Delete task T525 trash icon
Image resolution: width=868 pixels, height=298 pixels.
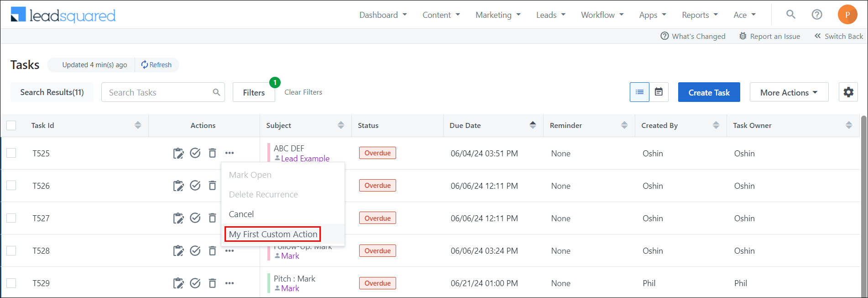[212, 153]
